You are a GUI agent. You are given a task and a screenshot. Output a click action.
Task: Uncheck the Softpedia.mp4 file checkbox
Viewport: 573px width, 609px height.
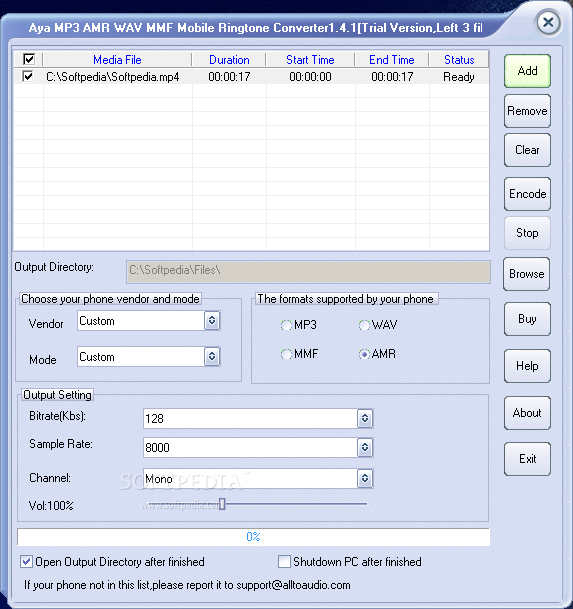(x=28, y=76)
